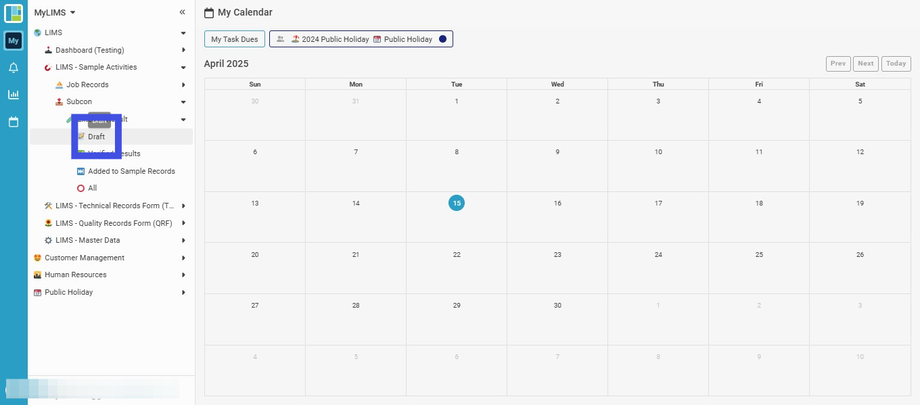Select April 1 calendar cell
This screenshot has height=405, width=920.
(456, 115)
